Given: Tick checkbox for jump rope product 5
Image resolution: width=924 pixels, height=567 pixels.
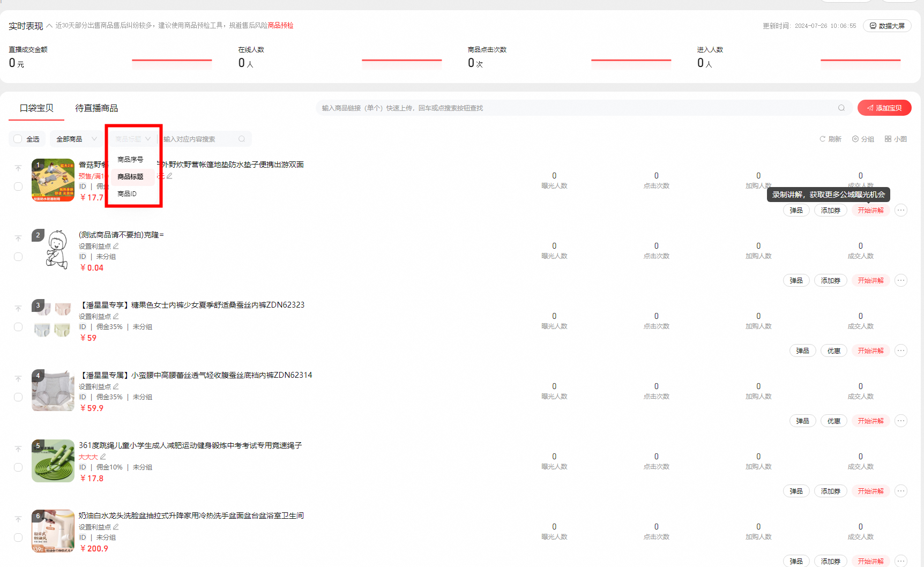Looking at the screenshot, I should pos(18,467).
